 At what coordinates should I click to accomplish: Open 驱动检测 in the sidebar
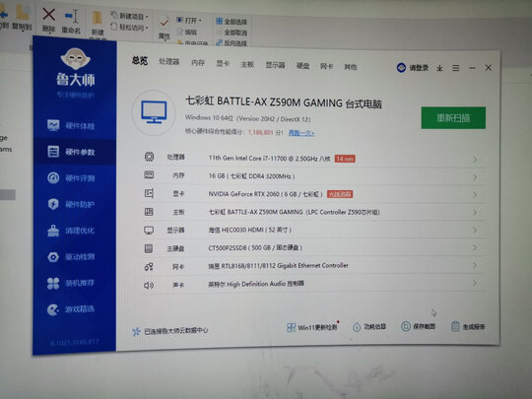[x=71, y=256]
